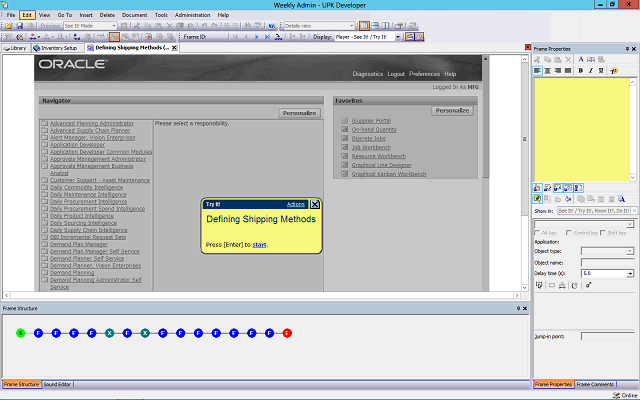Click the properties folder toolbar icon
Image resolution: width=640 pixels, height=400 pixels.
398,26
